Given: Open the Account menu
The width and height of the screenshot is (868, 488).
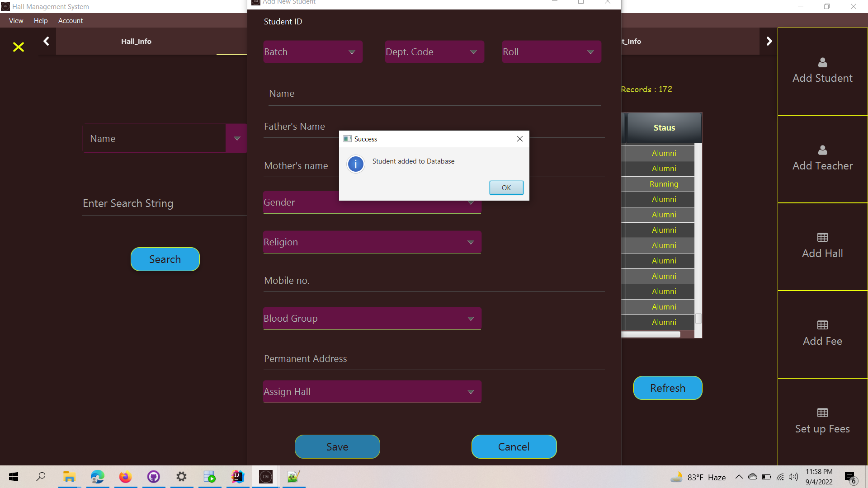Looking at the screenshot, I should click(70, 21).
